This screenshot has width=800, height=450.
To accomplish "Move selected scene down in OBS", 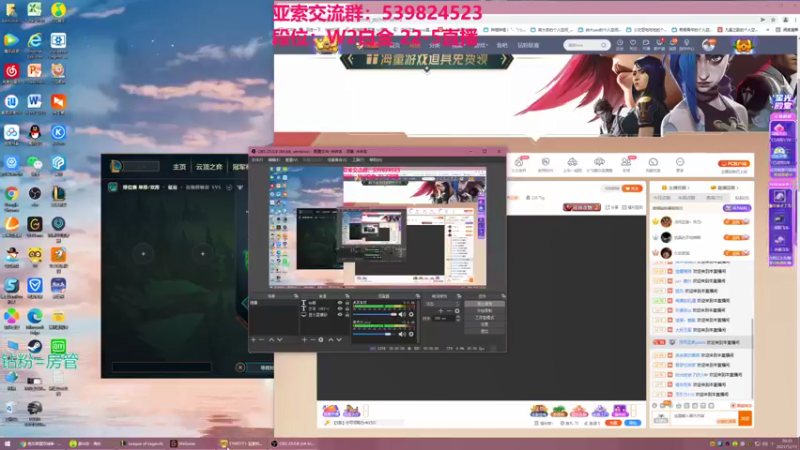I will coord(280,340).
